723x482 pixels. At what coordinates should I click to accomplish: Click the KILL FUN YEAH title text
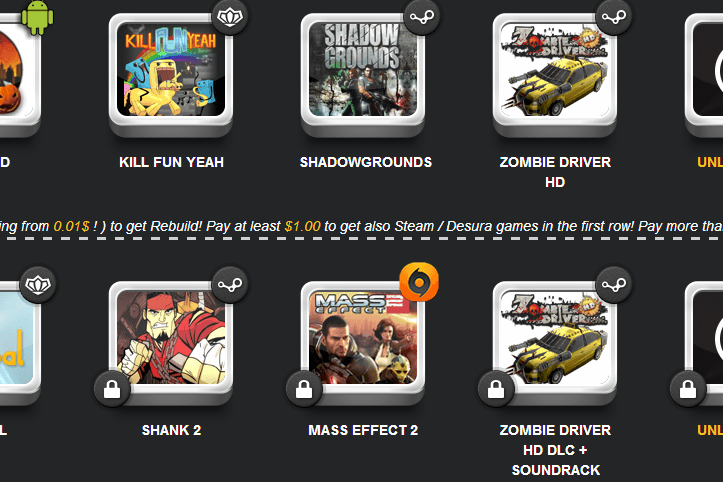[x=171, y=162]
